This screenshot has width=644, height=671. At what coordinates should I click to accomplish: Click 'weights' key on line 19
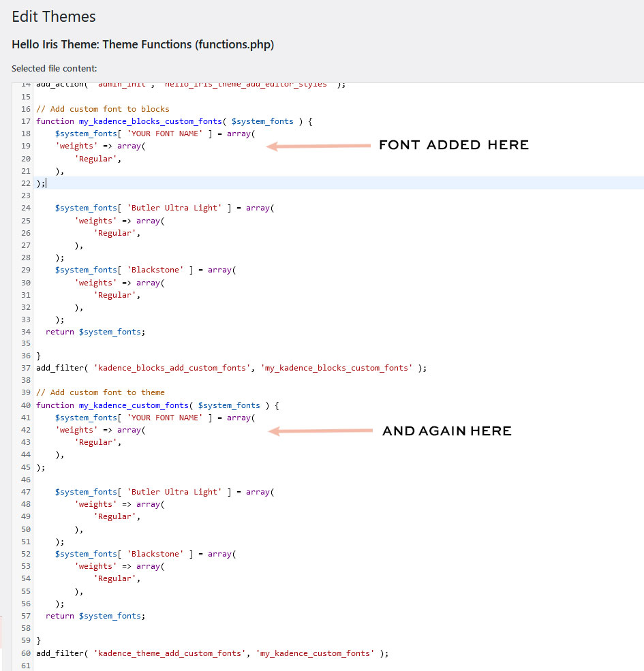click(76, 146)
